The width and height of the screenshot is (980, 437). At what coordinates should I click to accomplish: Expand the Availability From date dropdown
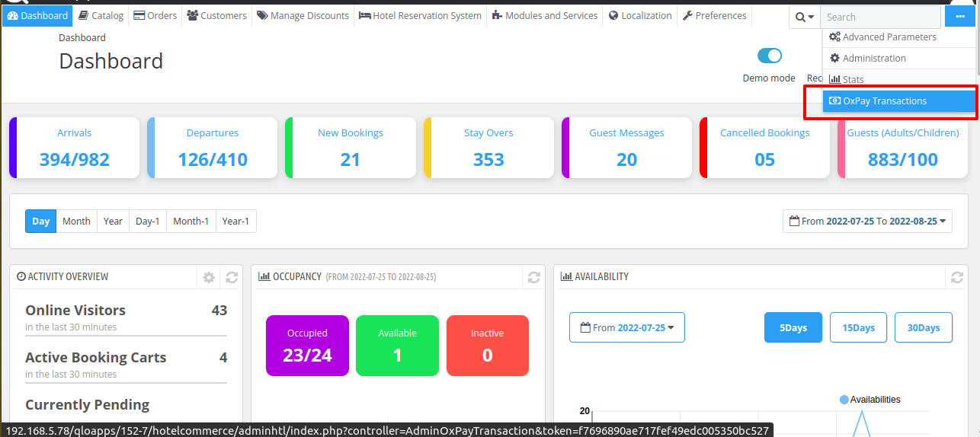(x=626, y=328)
